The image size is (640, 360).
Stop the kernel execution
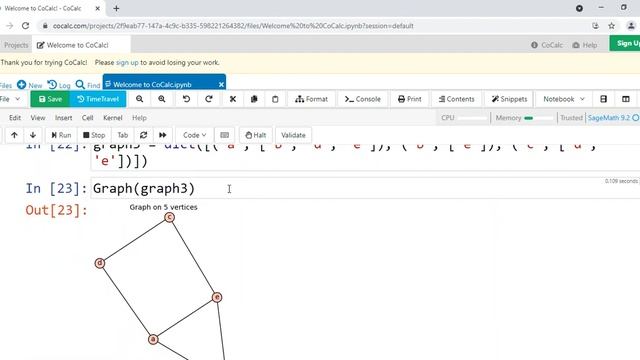[94, 135]
